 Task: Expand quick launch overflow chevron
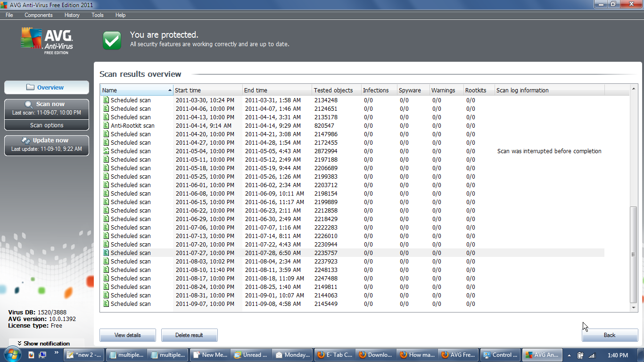(x=57, y=353)
